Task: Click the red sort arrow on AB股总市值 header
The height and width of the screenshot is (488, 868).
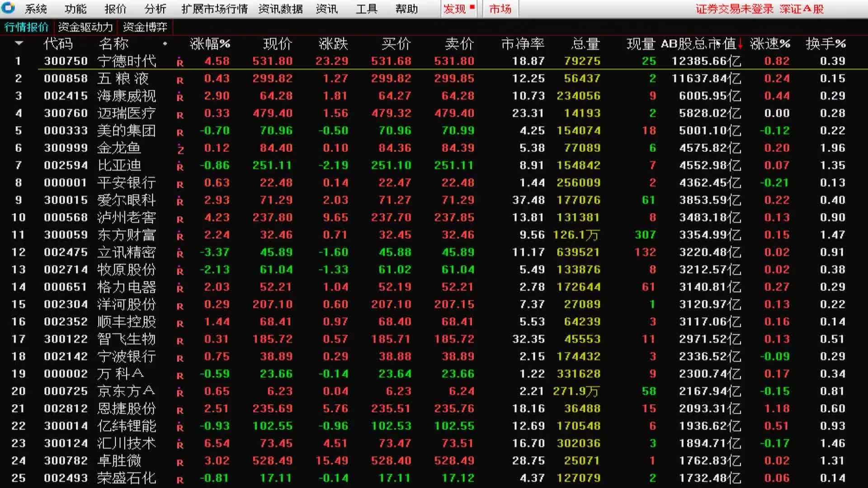Action: click(741, 44)
